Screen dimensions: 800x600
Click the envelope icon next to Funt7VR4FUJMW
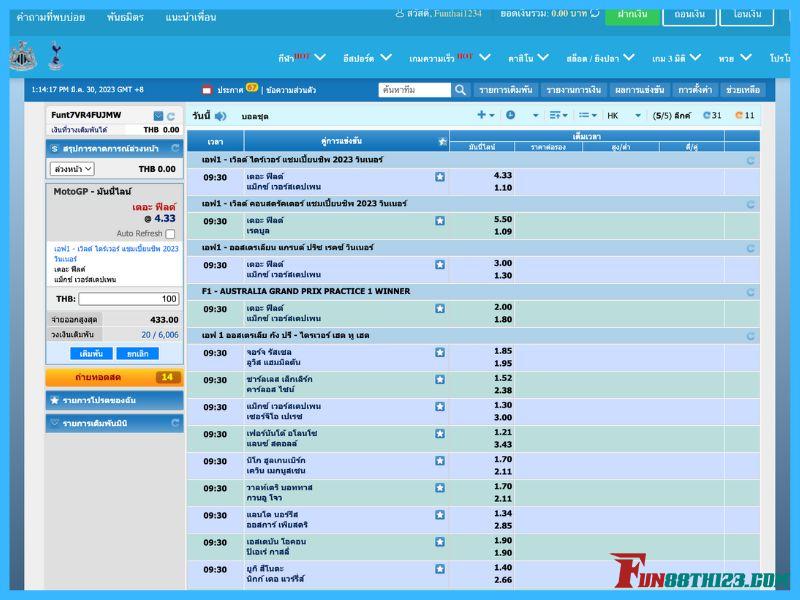(158, 116)
